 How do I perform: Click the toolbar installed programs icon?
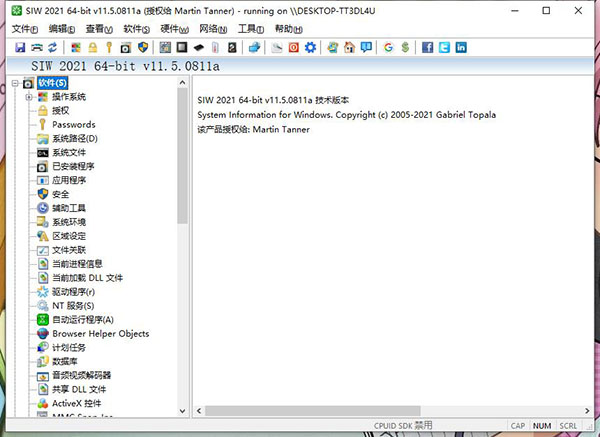(x=126, y=47)
